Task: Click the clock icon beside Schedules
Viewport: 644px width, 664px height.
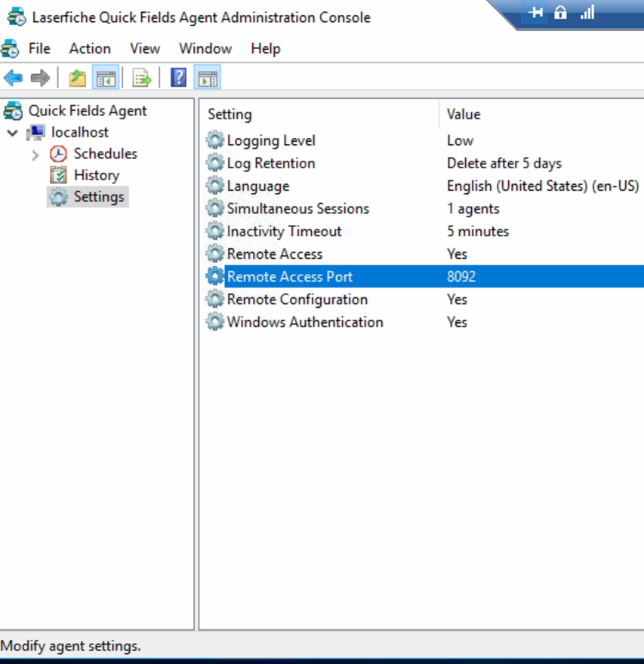Action: coord(58,154)
